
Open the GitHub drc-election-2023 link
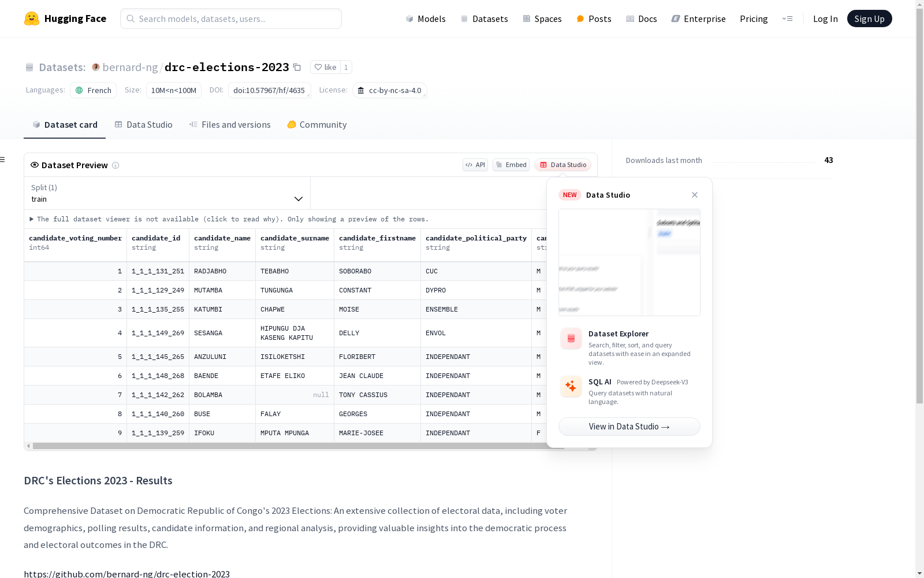click(x=126, y=574)
